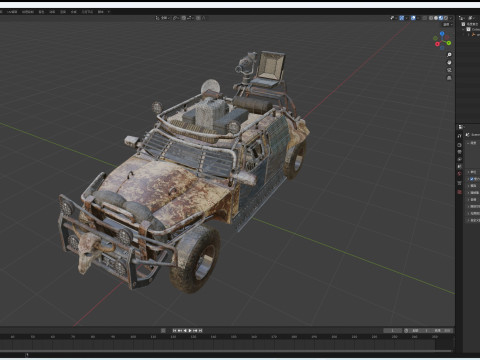Open the View Layer properties tab
480x360 pixels.
(x=459, y=159)
